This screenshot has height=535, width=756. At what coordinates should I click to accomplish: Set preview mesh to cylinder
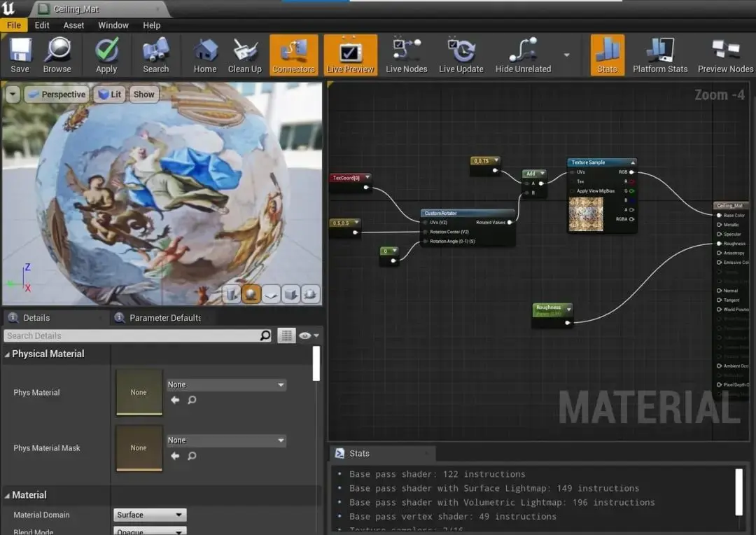click(x=232, y=294)
